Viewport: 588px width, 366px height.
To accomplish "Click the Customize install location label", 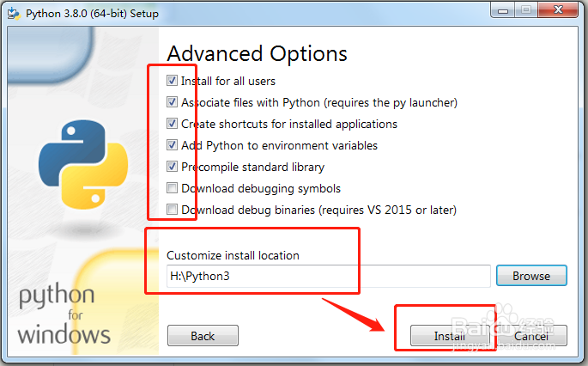I will [233, 255].
